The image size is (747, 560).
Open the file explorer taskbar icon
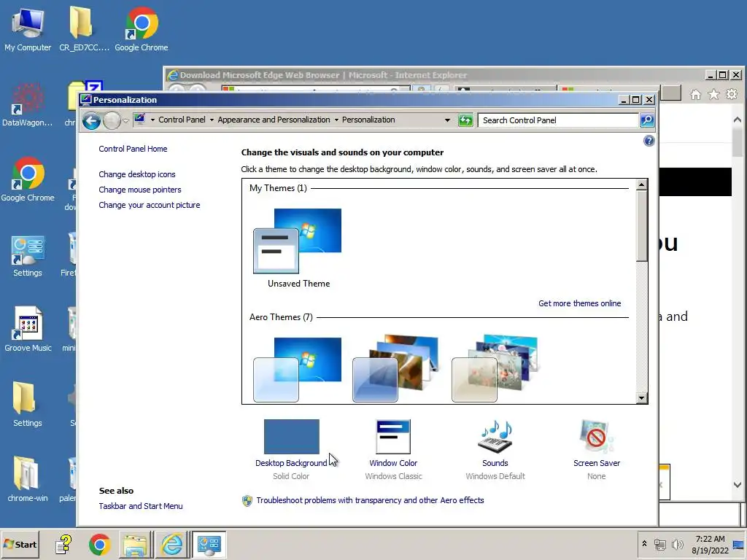[135, 545]
